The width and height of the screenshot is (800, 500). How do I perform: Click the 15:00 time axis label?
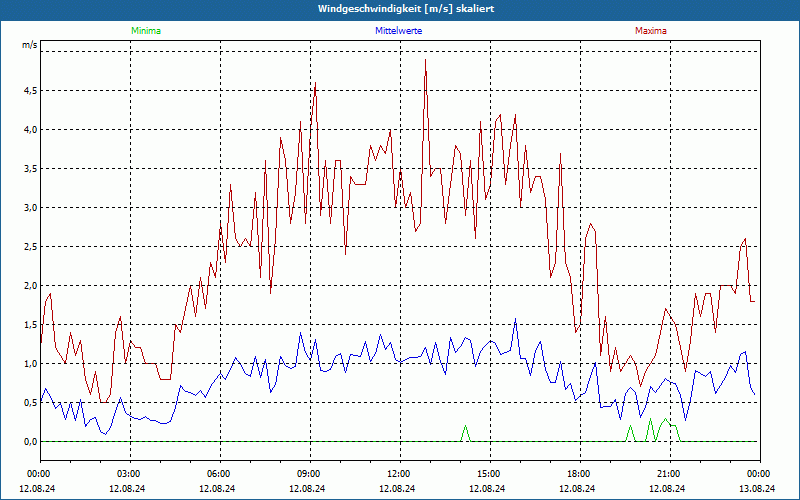(x=490, y=474)
